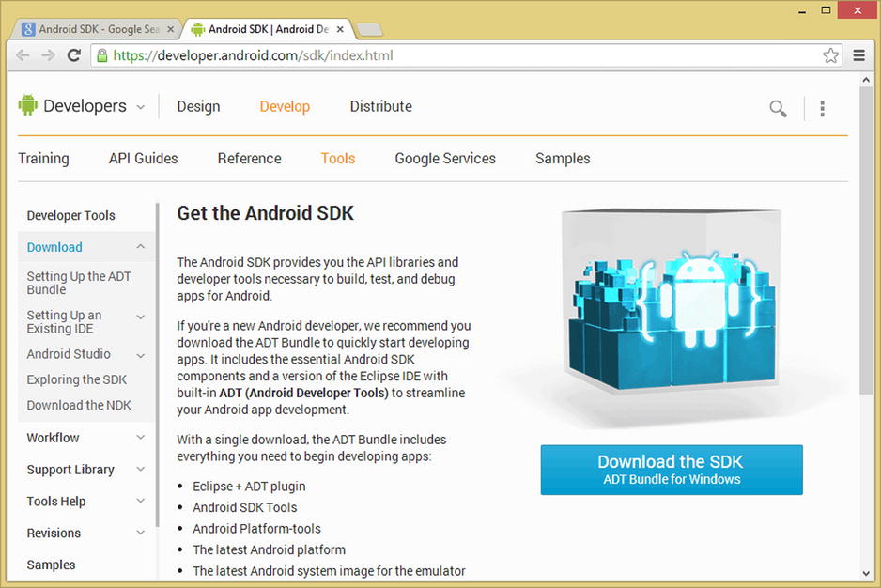This screenshot has width=881, height=588.
Task: Click the Android SDK cube image
Action: click(672, 300)
